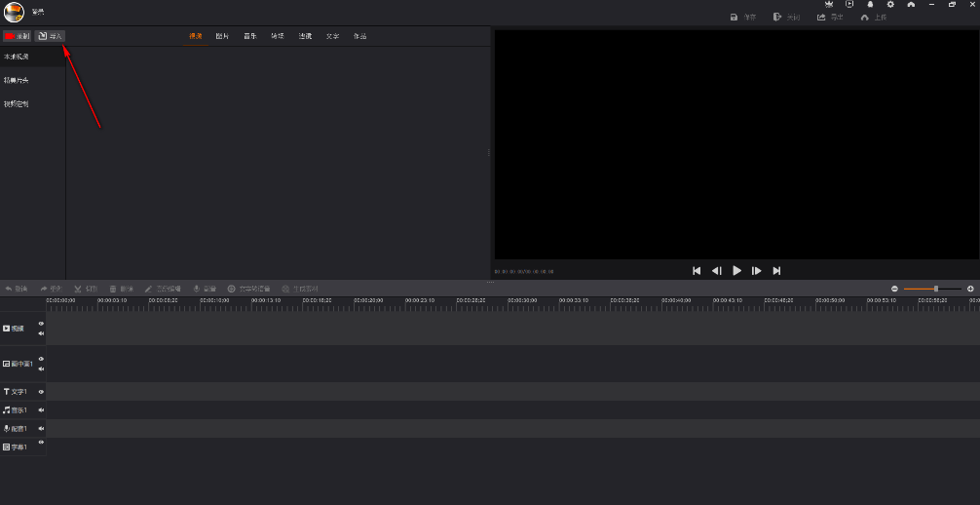Hide the Text 1 (文字1) track
The width and height of the screenshot is (980, 505).
[x=41, y=392]
